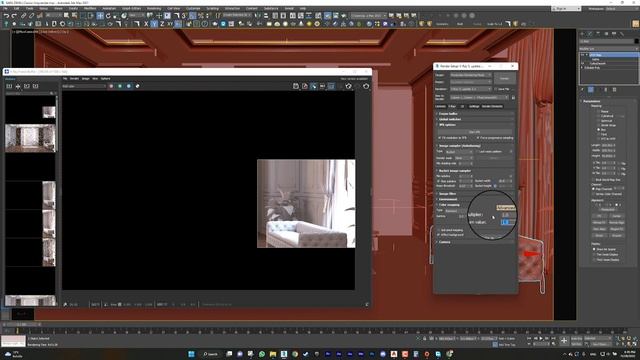The width and height of the screenshot is (640, 360).
Task: Toggle Lock noise pattern checkbox
Action: click(x=477, y=151)
